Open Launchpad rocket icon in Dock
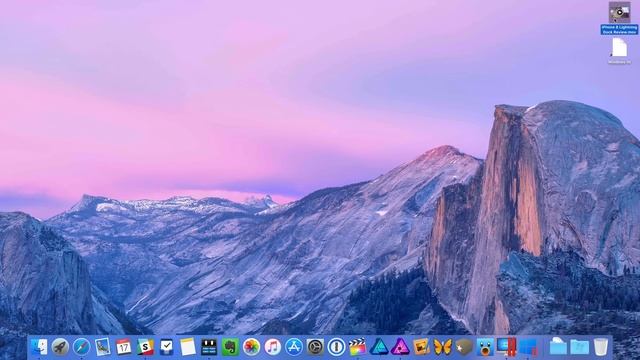Viewport: 640px width, 360px height. coord(60,347)
